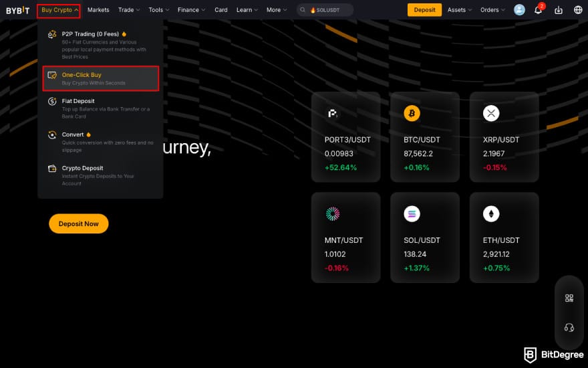Select Crypto Deposit menu item
The image size is (588, 368).
100,175
